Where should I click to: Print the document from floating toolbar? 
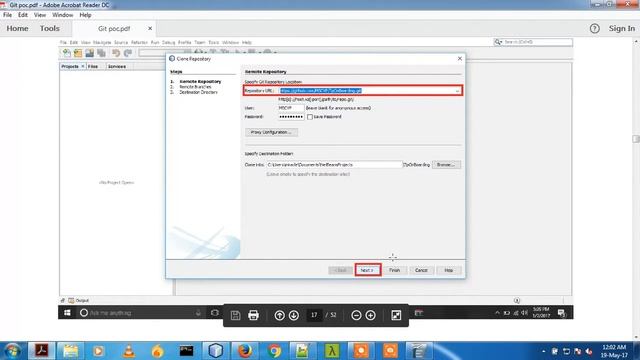(253, 315)
